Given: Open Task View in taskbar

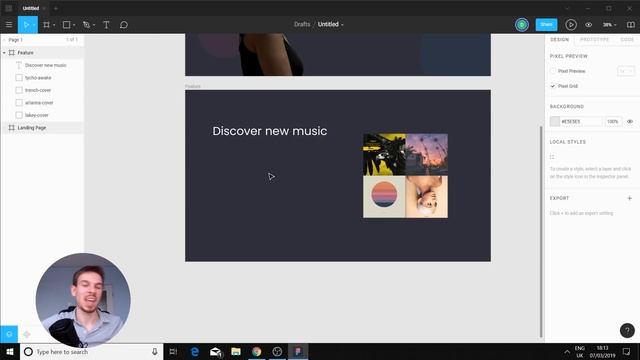Looking at the screenshot, I should pos(173,351).
